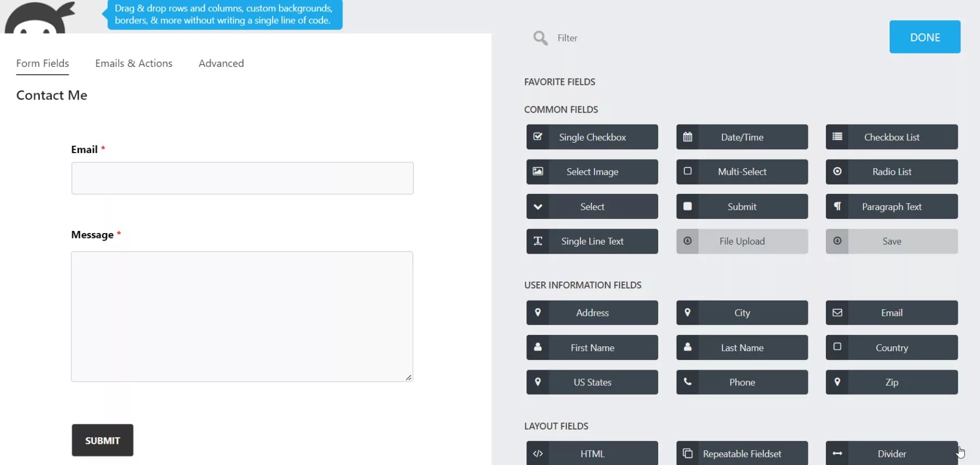Image resolution: width=980 pixels, height=465 pixels.
Task: Click the Zip map pin icon
Action: coord(837,382)
